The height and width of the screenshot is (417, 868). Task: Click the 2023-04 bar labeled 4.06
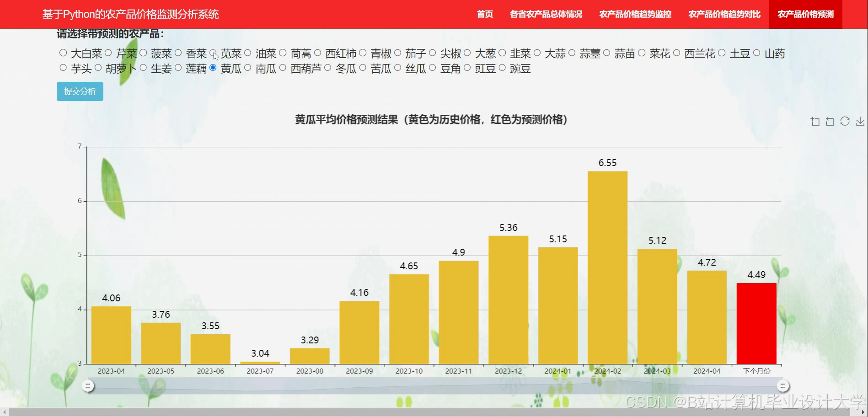point(111,335)
